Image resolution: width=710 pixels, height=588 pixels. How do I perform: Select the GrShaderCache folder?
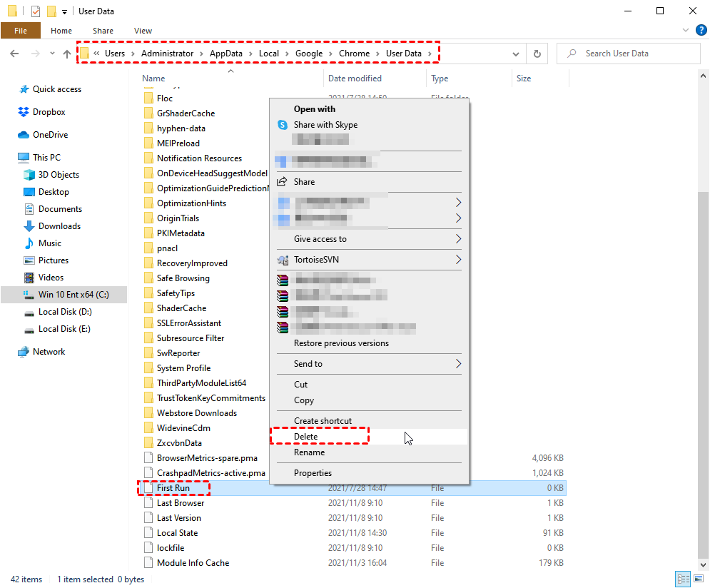pyautogui.click(x=186, y=113)
